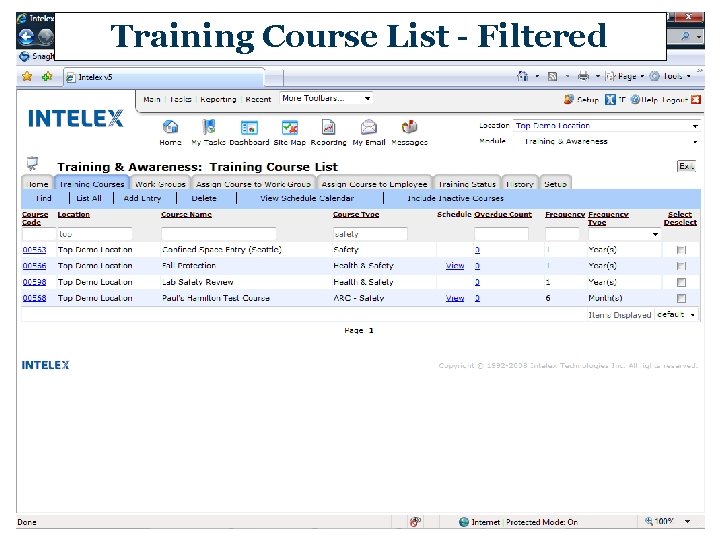The image size is (720, 540).
Task: Click the Setup icon in top bar
Action: coord(569,99)
